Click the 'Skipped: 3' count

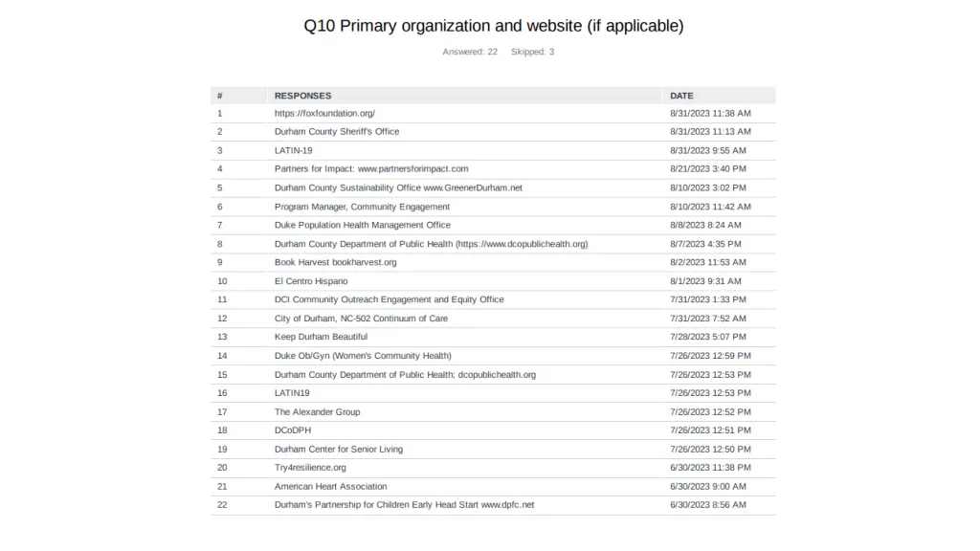[532, 52]
